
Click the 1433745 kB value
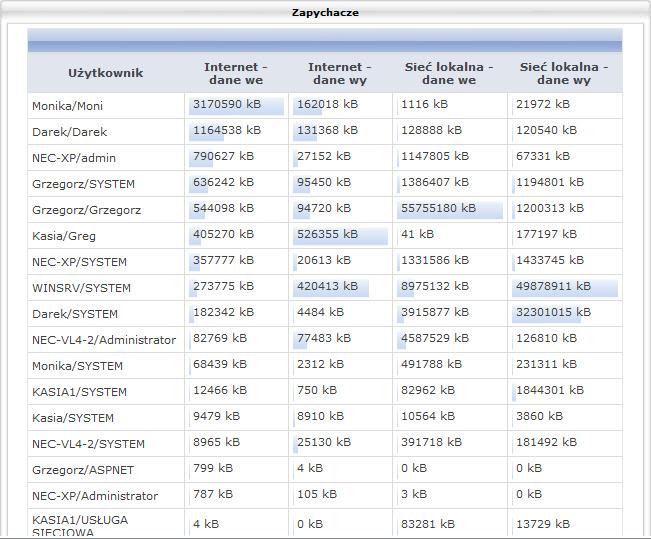(550, 260)
